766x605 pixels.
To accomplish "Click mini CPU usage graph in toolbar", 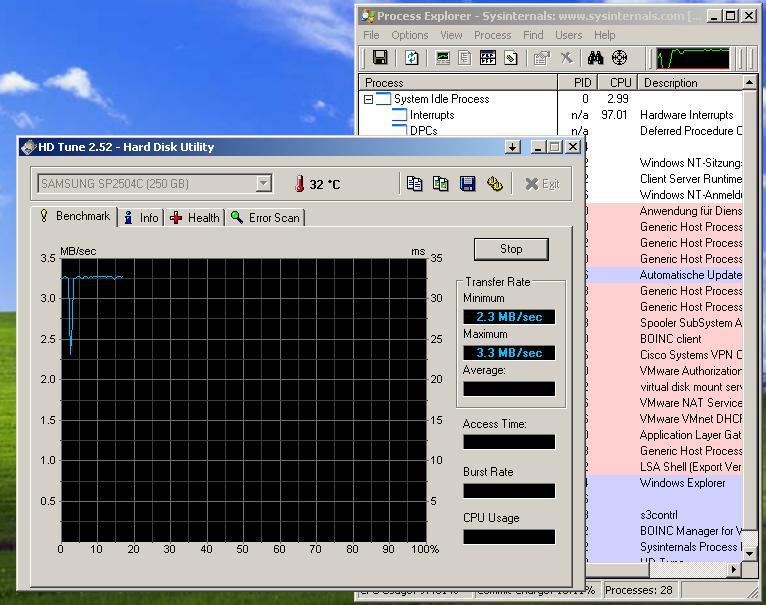I will click(692, 58).
